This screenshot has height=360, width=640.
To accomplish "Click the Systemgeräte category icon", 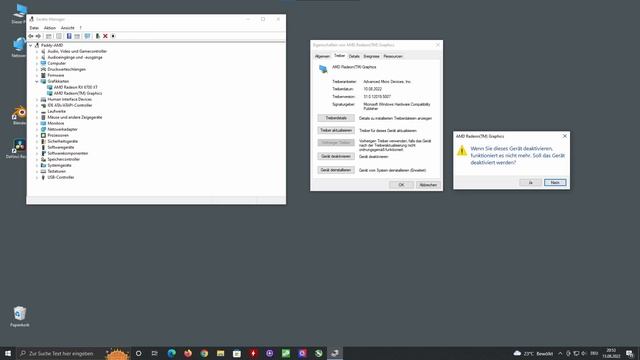I will pyautogui.click(x=43, y=165).
